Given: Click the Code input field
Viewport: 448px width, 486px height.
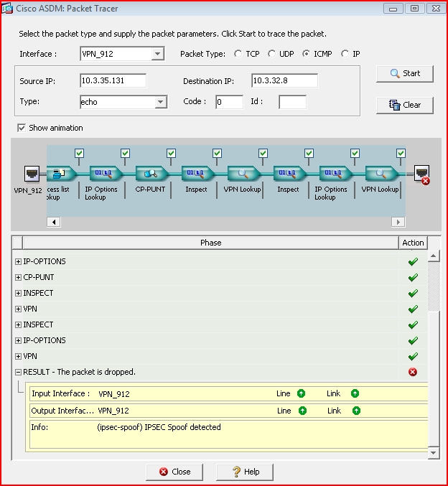Looking at the screenshot, I should click(230, 102).
